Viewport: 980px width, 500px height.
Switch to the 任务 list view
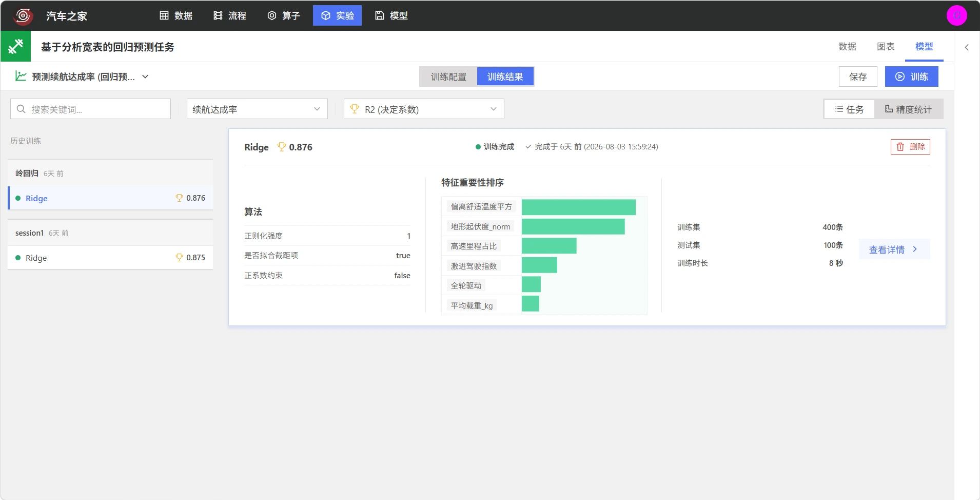(x=850, y=109)
